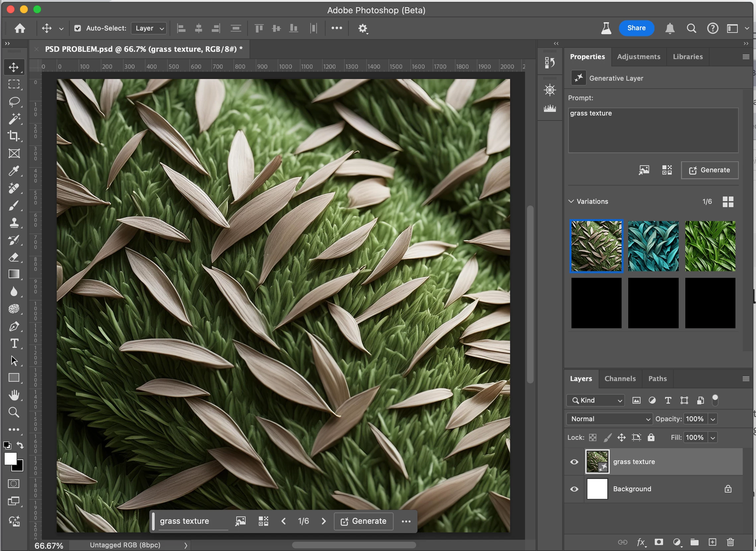Switch to the Adjustments tab
756x551 pixels.
[638, 57]
